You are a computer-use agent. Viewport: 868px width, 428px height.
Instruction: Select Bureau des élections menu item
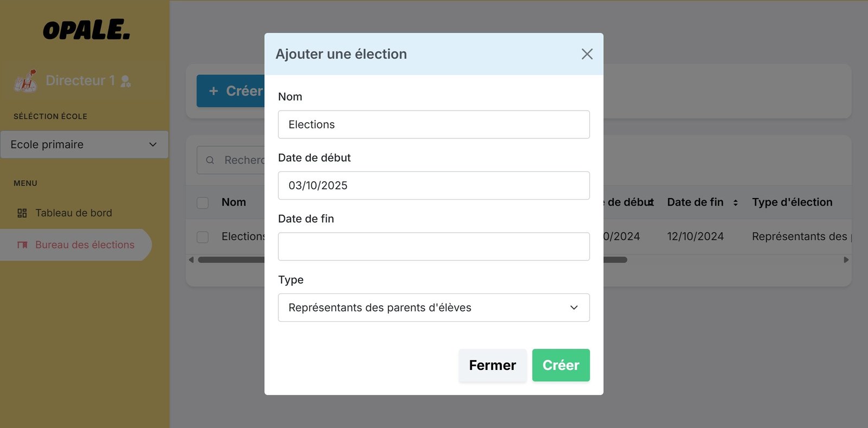[x=76, y=245]
